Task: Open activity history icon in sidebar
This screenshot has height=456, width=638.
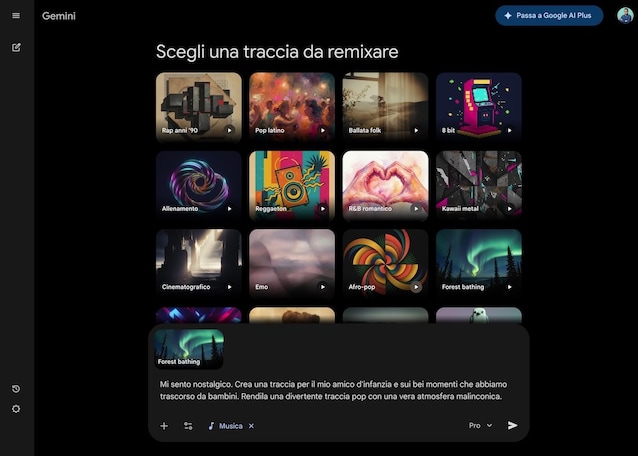Action: 16,389
